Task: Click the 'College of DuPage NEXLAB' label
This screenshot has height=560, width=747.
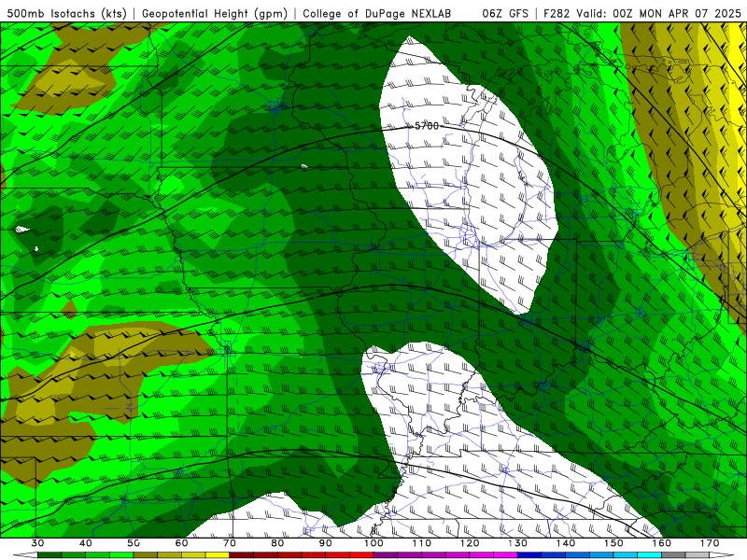Action: tap(377, 13)
